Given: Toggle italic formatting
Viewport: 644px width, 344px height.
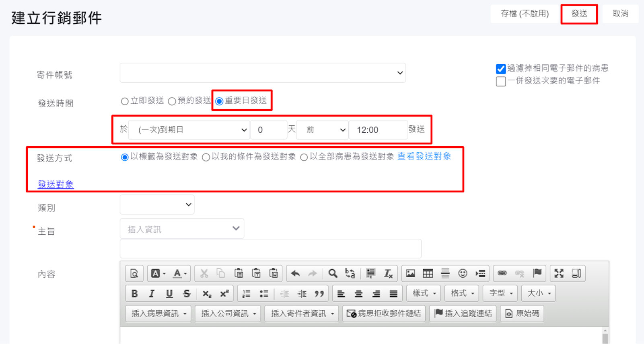Looking at the screenshot, I should click(152, 294).
